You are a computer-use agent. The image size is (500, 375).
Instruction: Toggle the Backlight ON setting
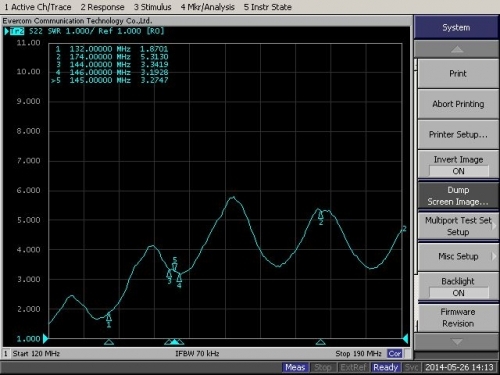tap(458, 287)
